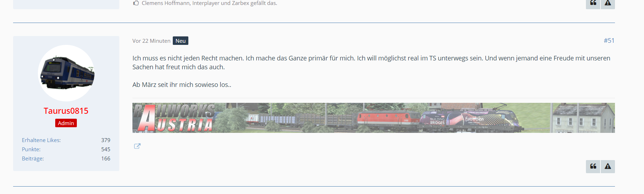Quote post #51 using the quotation icon
644x194 pixels.
(x=593, y=166)
